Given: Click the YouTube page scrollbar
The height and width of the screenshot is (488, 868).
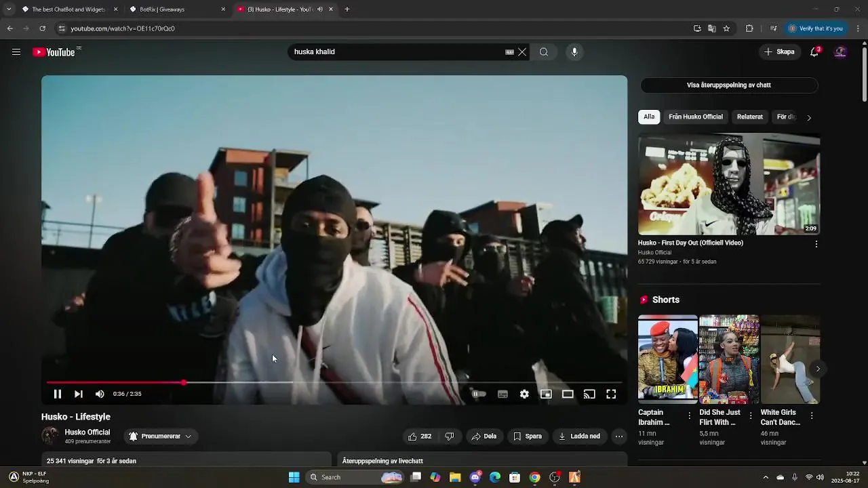Looking at the screenshot, I should pos(865,75).
